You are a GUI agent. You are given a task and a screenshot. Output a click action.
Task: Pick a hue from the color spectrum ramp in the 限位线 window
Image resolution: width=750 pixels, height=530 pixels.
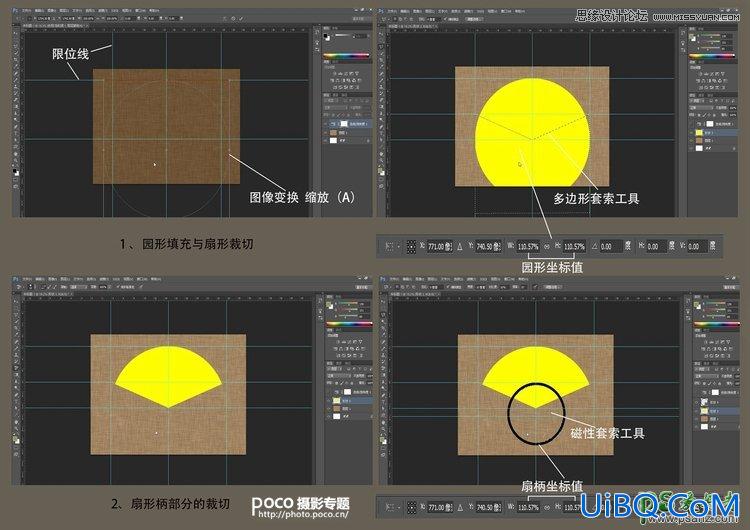click(x=346, y=55)
